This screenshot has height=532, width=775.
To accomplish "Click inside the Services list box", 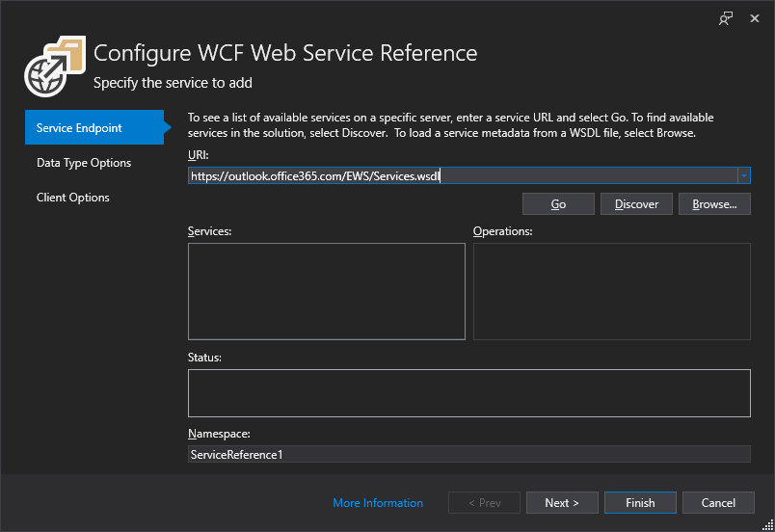I will click(326, 291).
